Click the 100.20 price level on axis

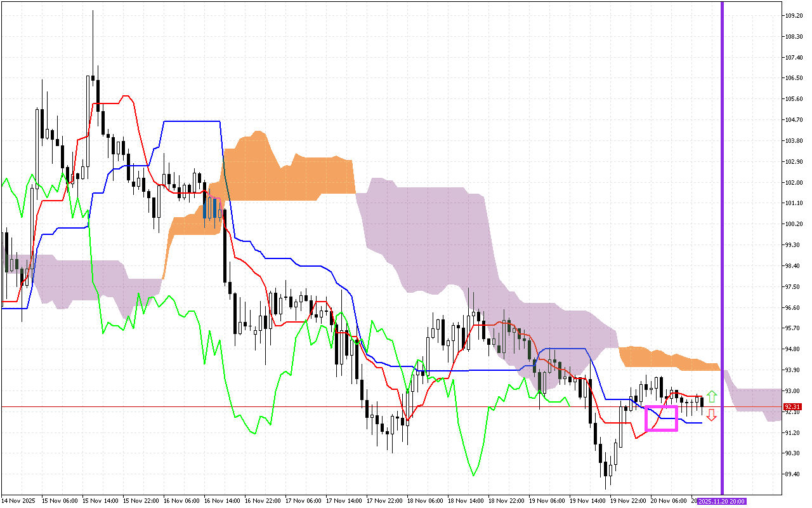click(793, 224)
